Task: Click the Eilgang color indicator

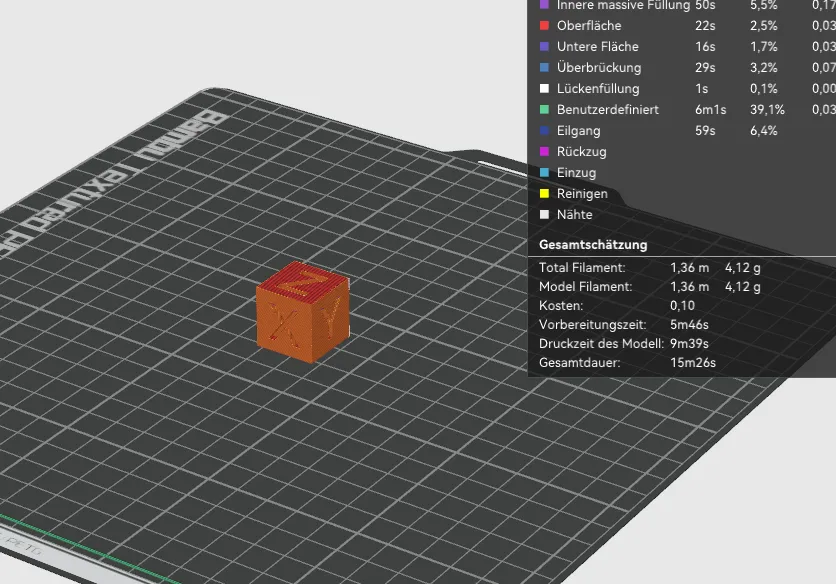Action: click(x=544, y=131)
